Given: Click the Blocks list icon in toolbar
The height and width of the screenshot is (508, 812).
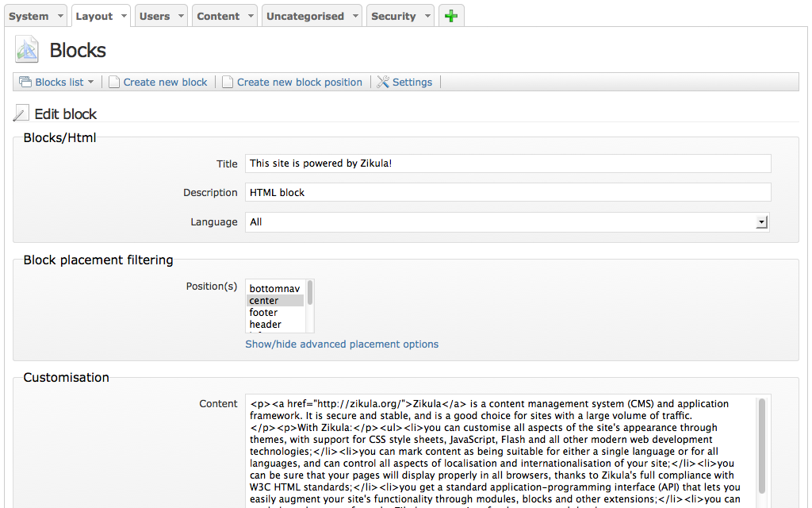Looking at the screenshot, I should (25, 82).
